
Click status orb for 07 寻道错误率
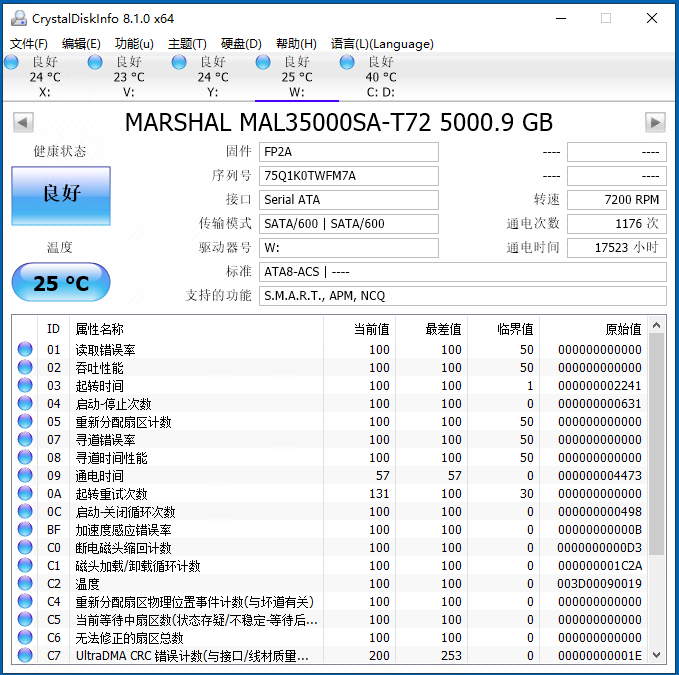(x=25, y=439)
